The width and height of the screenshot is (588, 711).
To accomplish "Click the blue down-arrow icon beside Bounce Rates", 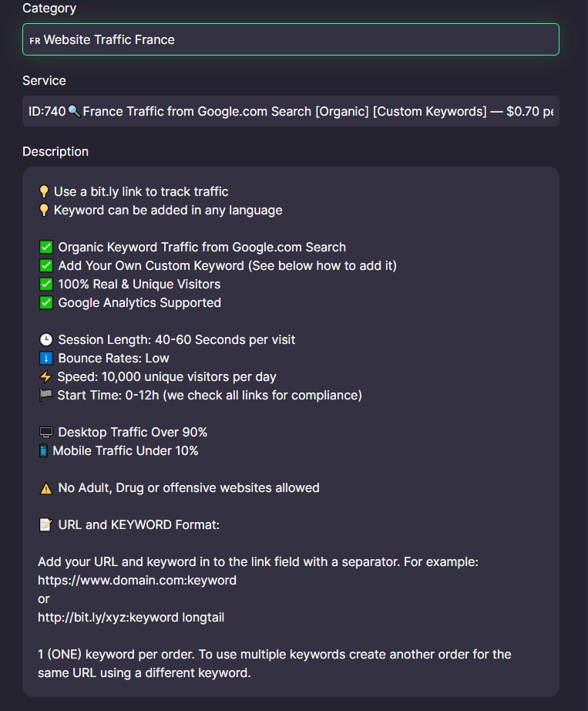I will (46, 359).
